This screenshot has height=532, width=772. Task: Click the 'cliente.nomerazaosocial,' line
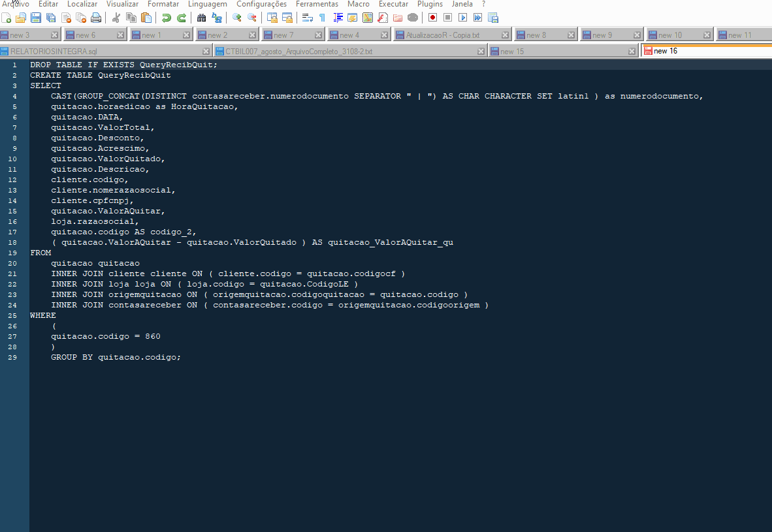click(x=113, y=191)
